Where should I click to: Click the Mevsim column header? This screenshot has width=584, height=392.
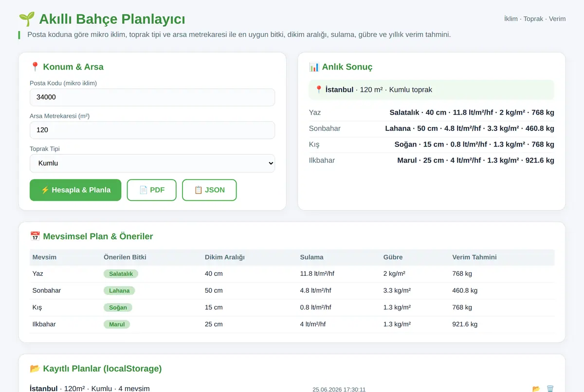click(x=44, y=257)
